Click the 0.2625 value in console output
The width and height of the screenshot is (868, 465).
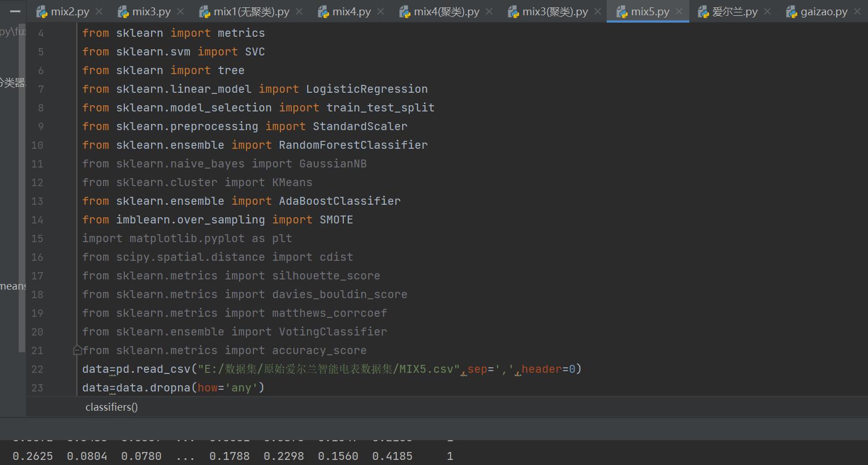(33, 456)
